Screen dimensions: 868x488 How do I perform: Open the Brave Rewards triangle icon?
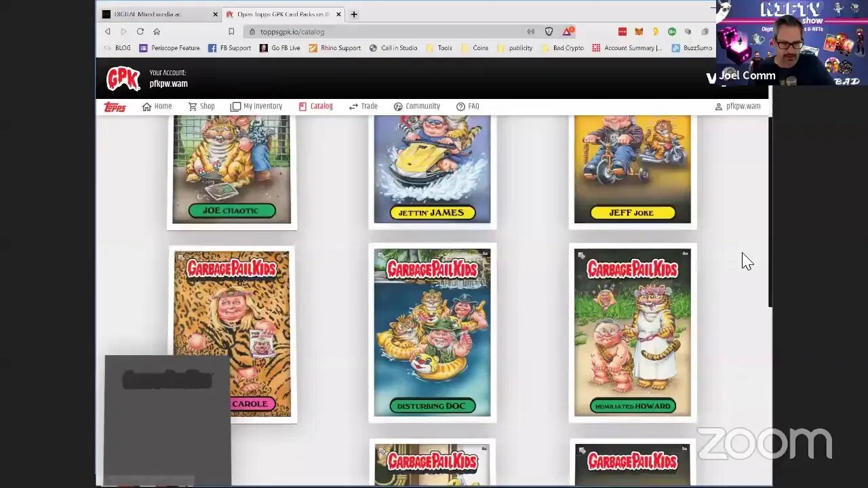click(x=568, y=31)
